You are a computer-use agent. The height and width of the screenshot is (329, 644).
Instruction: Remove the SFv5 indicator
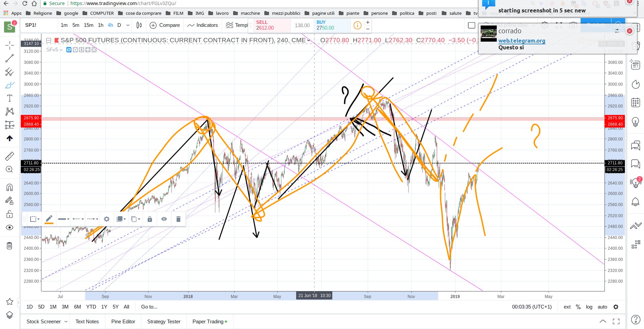[94, 50]
